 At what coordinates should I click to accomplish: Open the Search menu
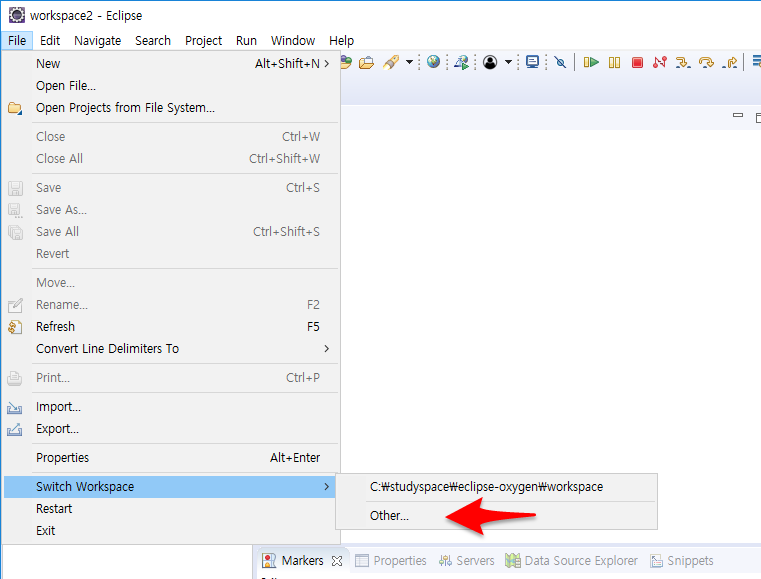click(x=153, y=40)
